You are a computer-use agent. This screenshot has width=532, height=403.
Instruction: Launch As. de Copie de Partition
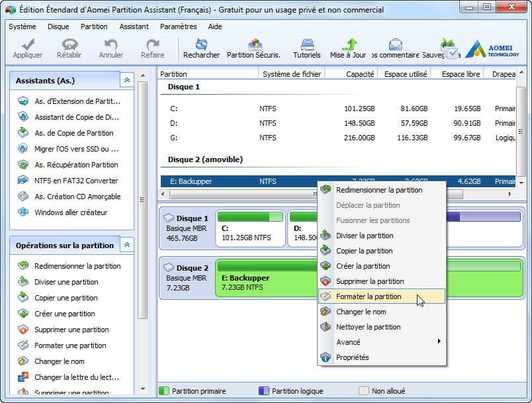[66, 133]
